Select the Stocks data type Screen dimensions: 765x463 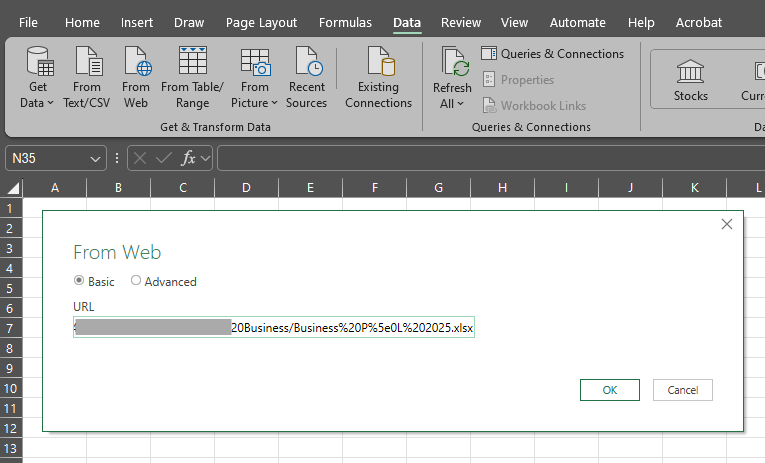690,80
